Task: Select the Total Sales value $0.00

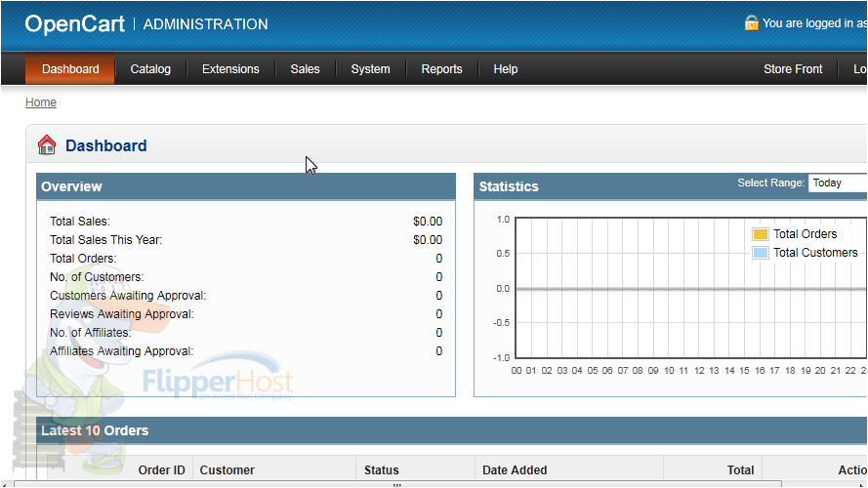Action: [428, 222]
